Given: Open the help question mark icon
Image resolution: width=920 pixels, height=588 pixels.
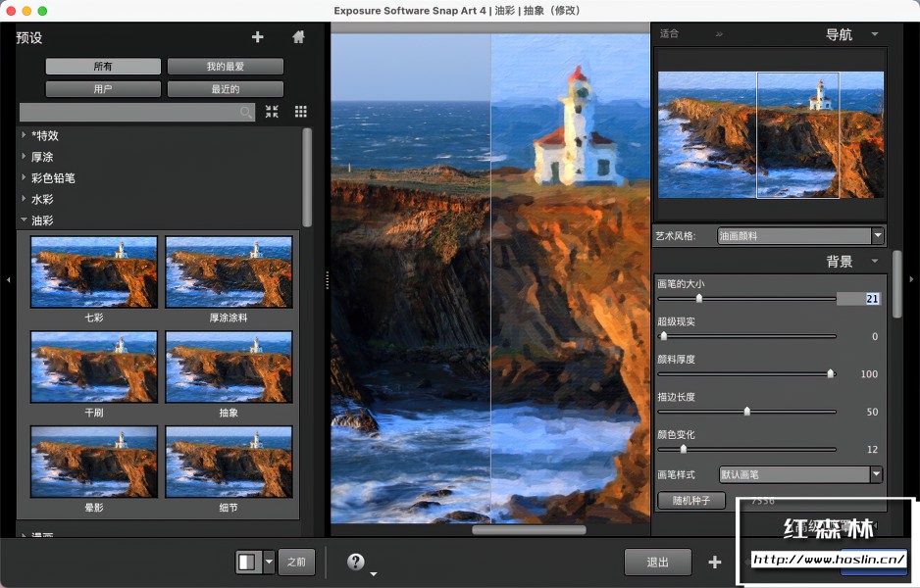Looking at the screenshot, I should coord(355,561).
